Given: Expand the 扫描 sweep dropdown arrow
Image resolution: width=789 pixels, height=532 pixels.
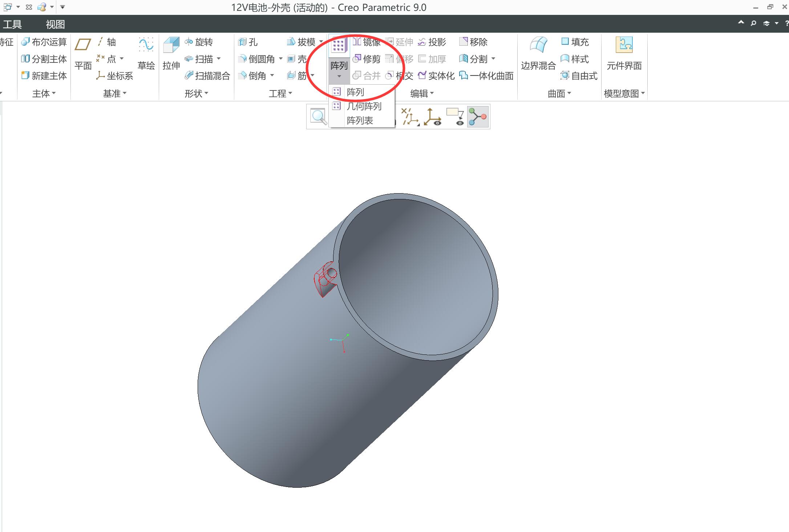Looking at the screenshot, I should click(219, 58).
